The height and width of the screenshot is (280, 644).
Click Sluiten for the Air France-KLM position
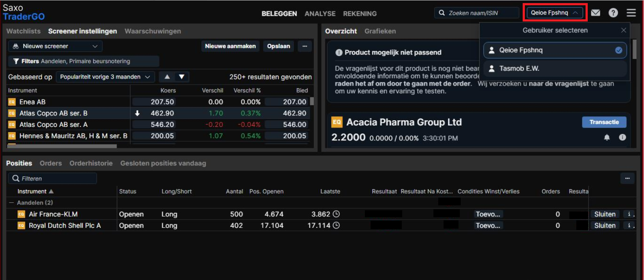(x=605, y=214)
